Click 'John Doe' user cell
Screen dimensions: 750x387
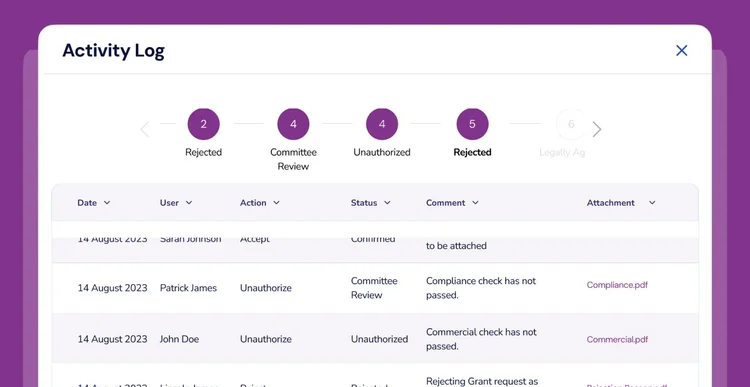coord(179,339)
